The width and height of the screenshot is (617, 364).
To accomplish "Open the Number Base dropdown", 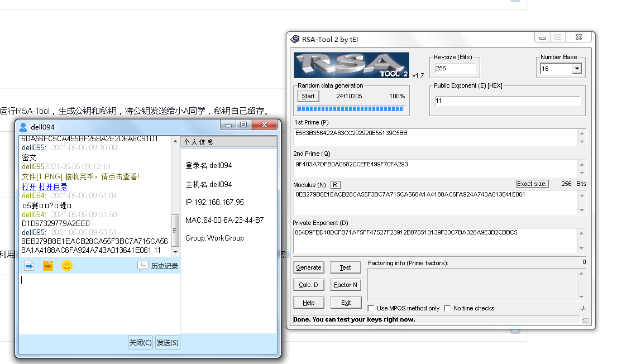I will (x=577, y=69).
